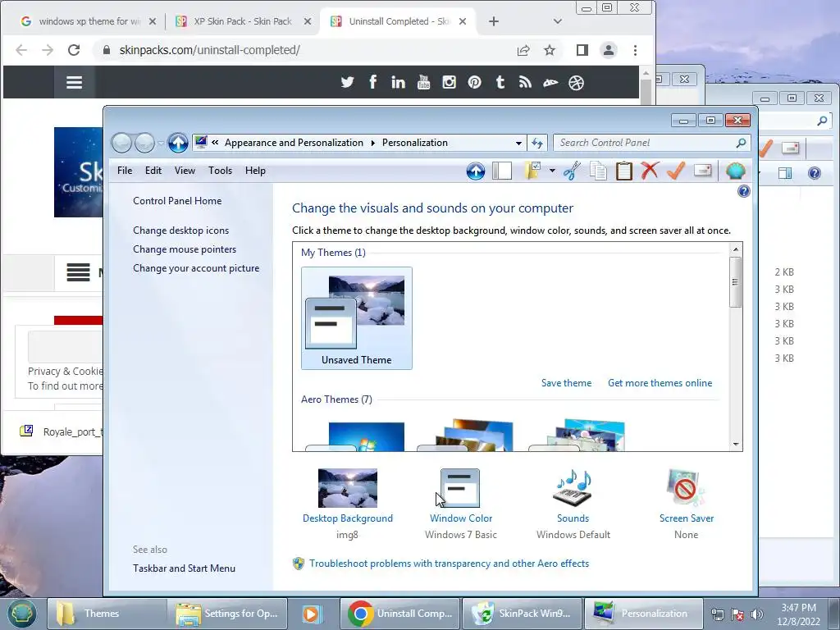Open the hamburger menu on skinpacks page
This screenshot has height=630, width=840.
pos(74,82)
